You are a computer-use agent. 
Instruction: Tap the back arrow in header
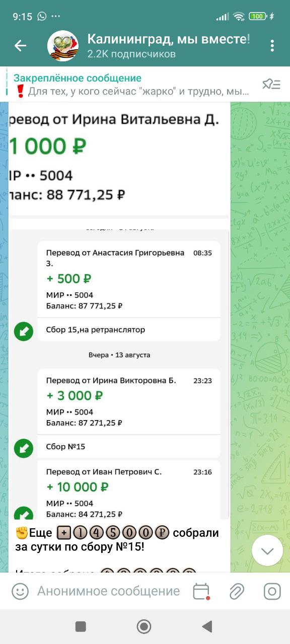click(20, 46)
